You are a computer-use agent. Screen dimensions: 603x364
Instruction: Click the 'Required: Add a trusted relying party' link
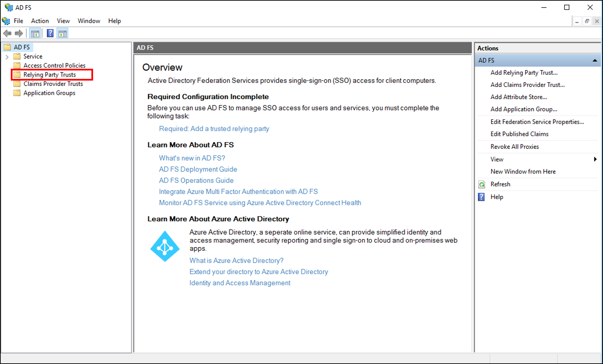click(x=214, y=129)
